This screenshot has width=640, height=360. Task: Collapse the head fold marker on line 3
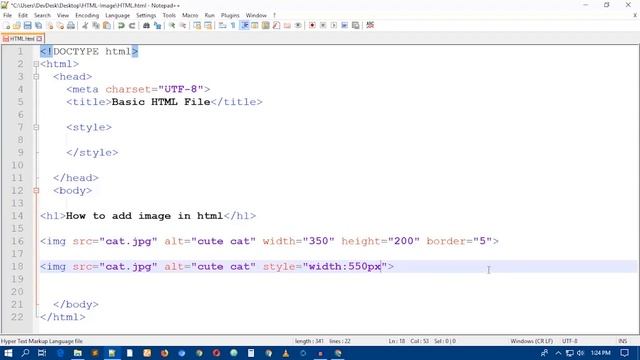coord(36,77)
